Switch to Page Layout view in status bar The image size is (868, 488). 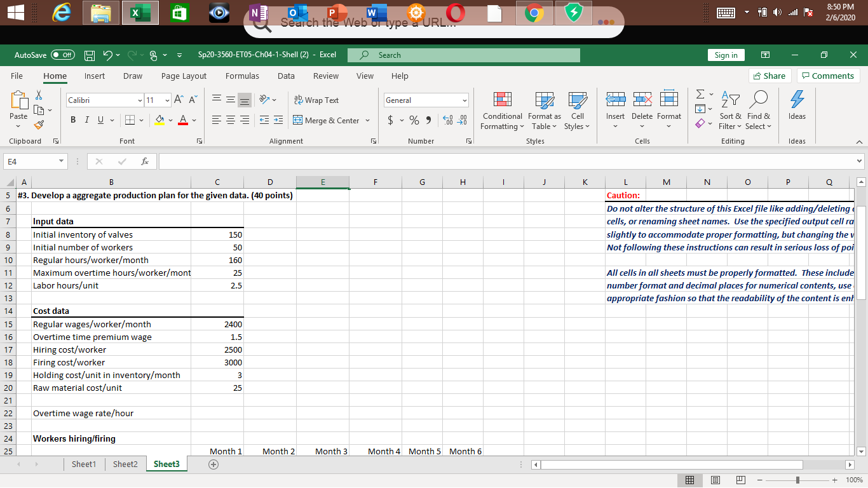click(715, 480)
